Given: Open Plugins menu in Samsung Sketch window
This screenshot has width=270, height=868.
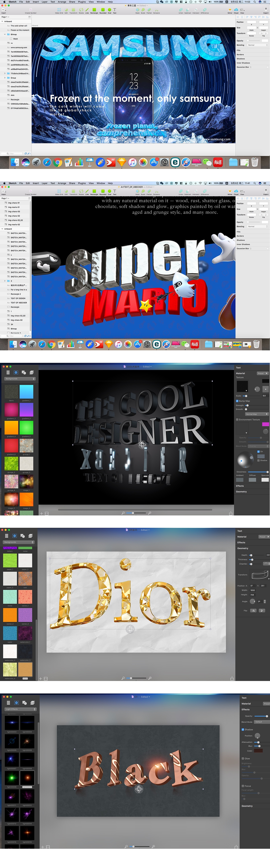Looking at the screenshot, I should pos(82,2).
